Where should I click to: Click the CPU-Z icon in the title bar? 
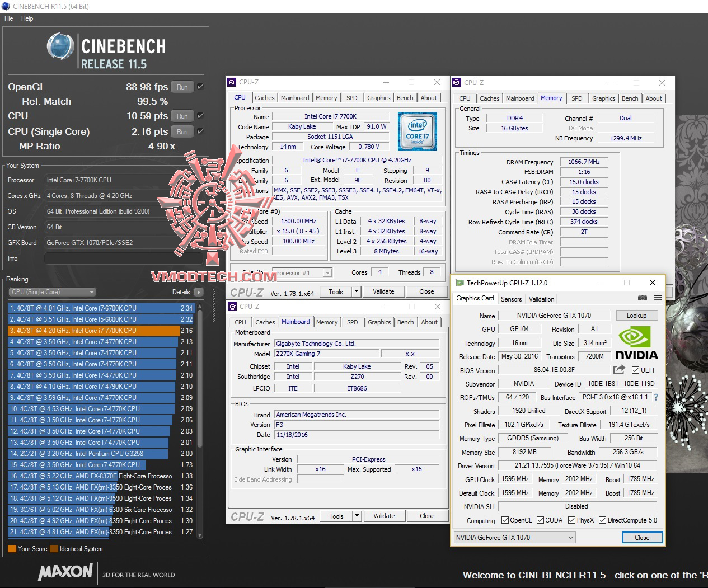(231, 82)
